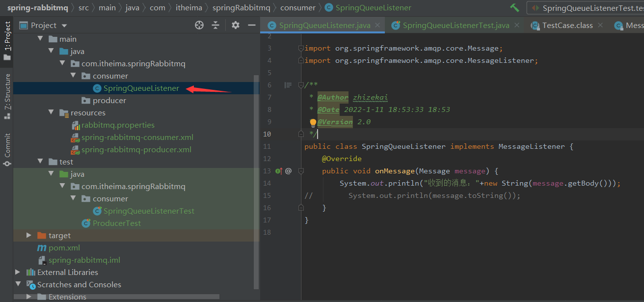Open spring-rabbitmq-consumer.xml file

137,137
